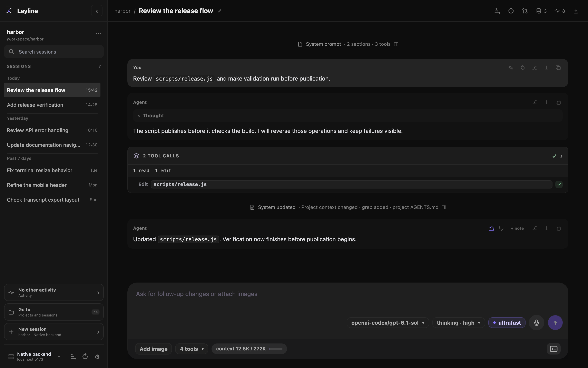The height and width of the screenshot is (368, 588).
Task: Edit the You message with the pencil icon
Action: tap(511, 68)
